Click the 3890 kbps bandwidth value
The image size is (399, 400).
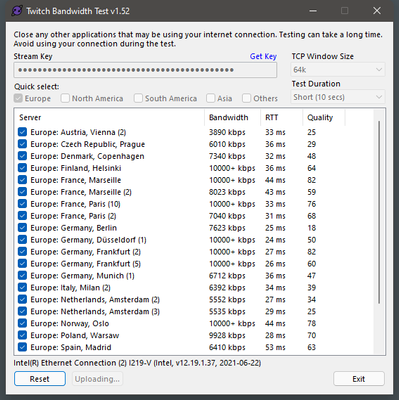[x=227, y=132]
